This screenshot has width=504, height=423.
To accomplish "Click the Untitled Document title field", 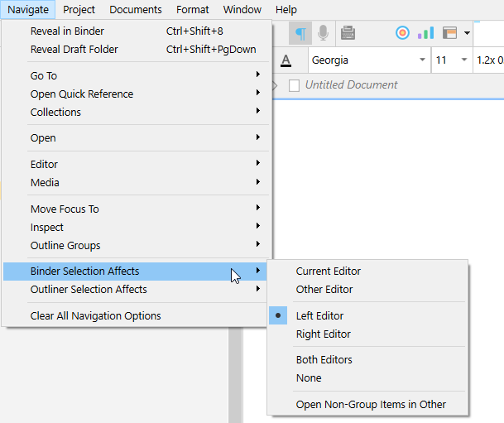I will [351, 84].
